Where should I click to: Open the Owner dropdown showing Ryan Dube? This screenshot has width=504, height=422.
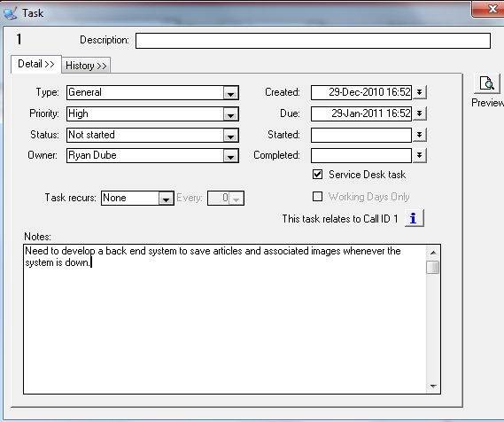(230, 156)
